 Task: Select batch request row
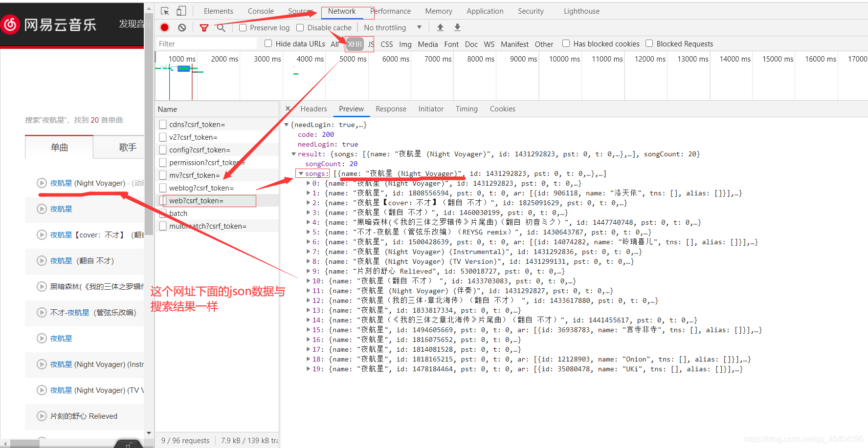(217, 213)
